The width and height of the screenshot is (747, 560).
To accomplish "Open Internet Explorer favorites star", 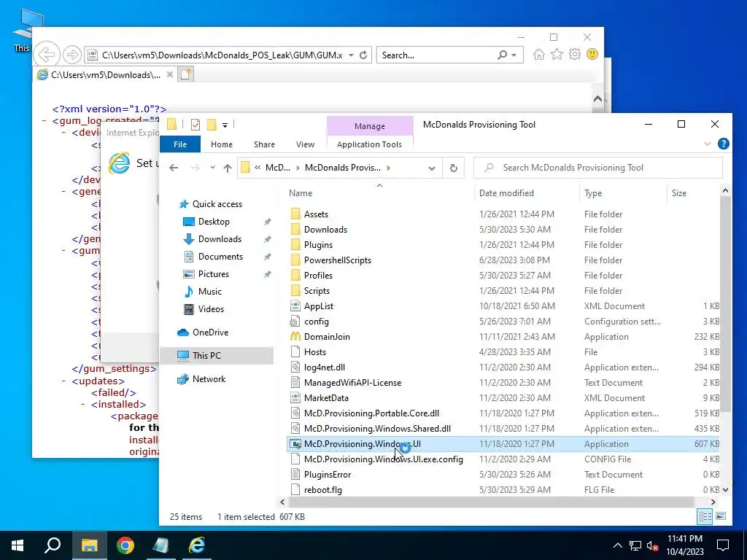I will (x=557, y=54).
